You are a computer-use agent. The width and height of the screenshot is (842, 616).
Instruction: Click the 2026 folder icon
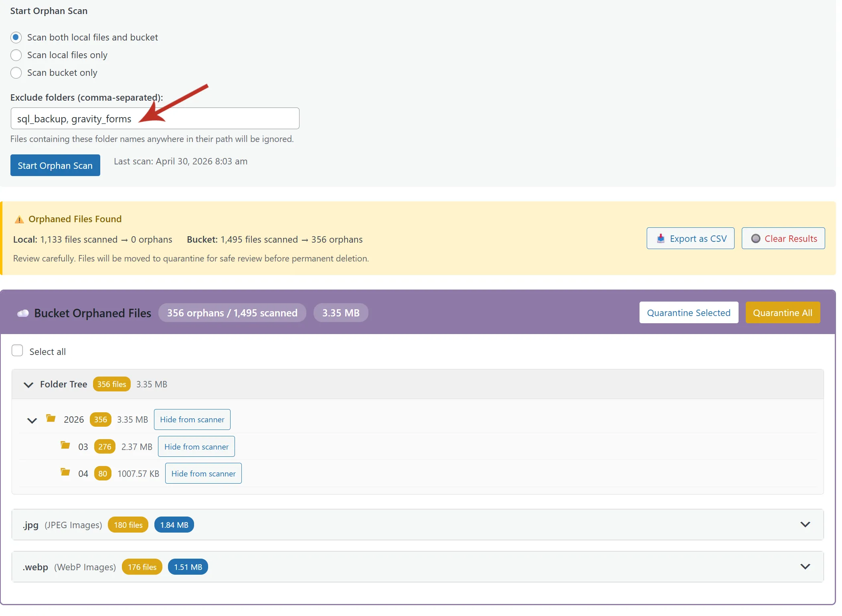click(51, 419)
